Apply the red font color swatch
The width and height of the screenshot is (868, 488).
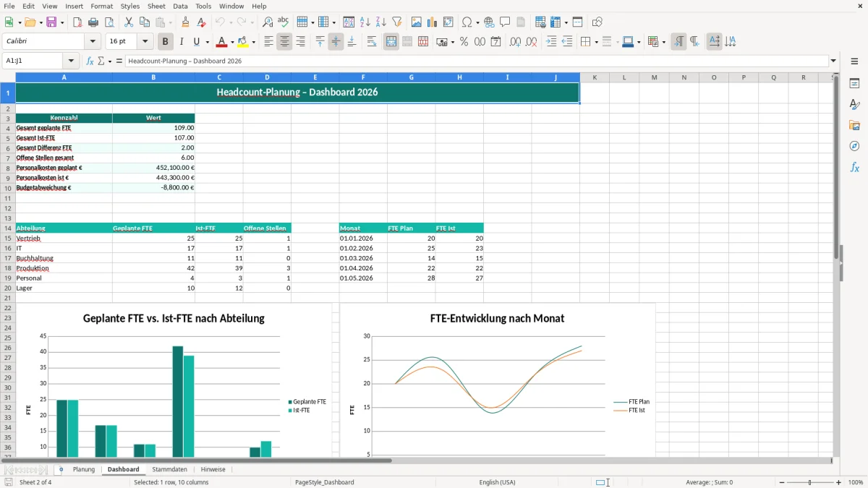(x=222, y=42)
